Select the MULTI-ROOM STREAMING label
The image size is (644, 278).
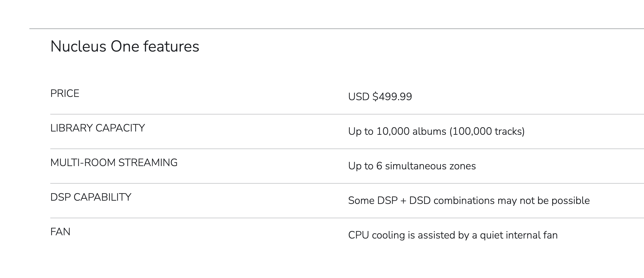(114, 163)
